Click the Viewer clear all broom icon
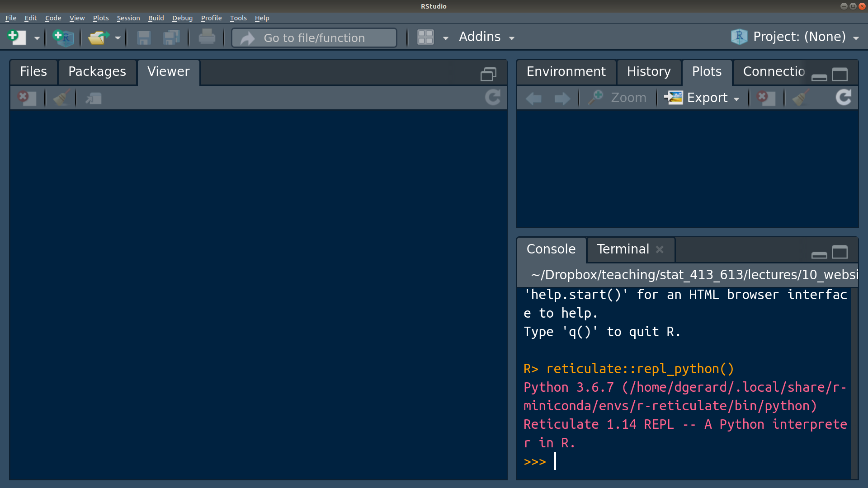This screenshot has width=868, height=488. coord(61,98)
